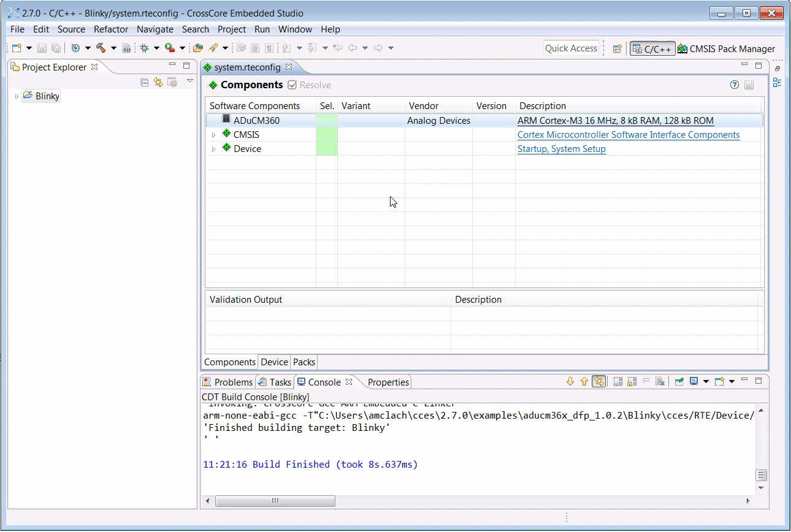Click the Display Selected Console icon
This screenshot has height=532, width=791.
coord(694,381)
